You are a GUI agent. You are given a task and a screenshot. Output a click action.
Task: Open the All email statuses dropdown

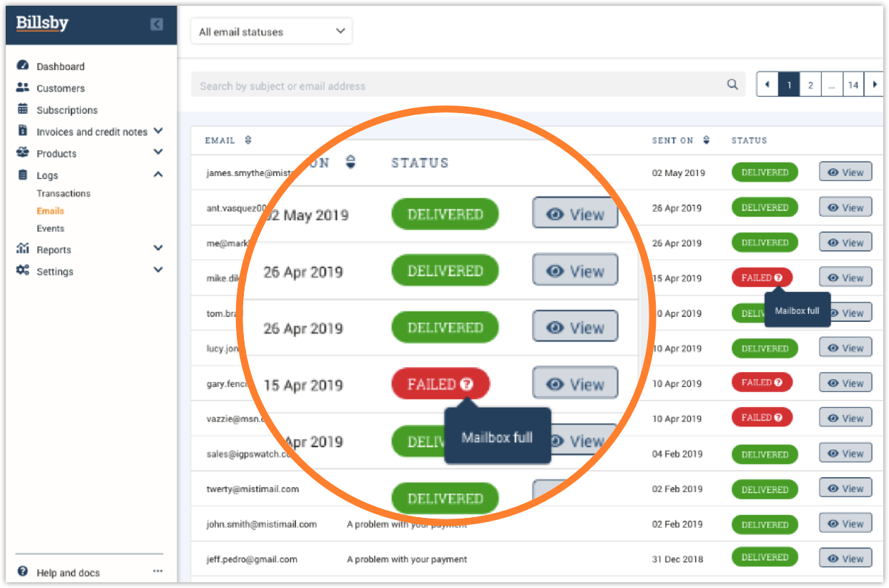coord(272,31)
